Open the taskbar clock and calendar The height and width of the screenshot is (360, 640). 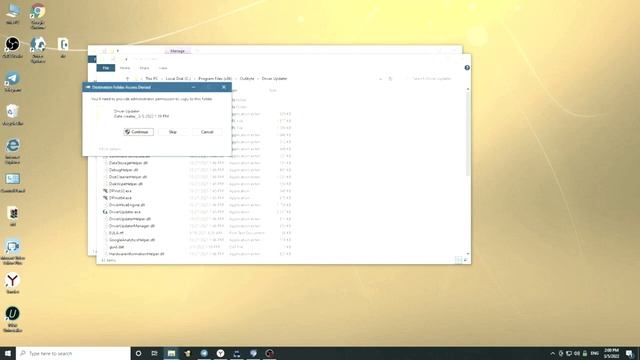tap(611, 353)
